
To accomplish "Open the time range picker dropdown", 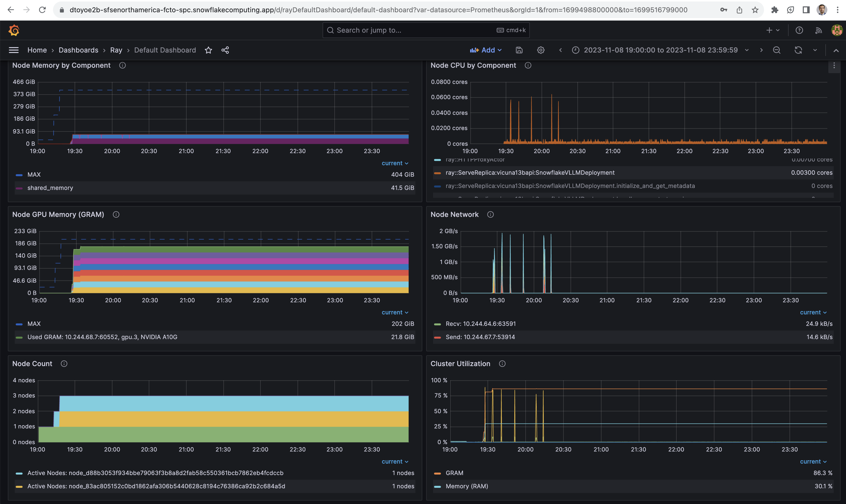I will 660,50.
